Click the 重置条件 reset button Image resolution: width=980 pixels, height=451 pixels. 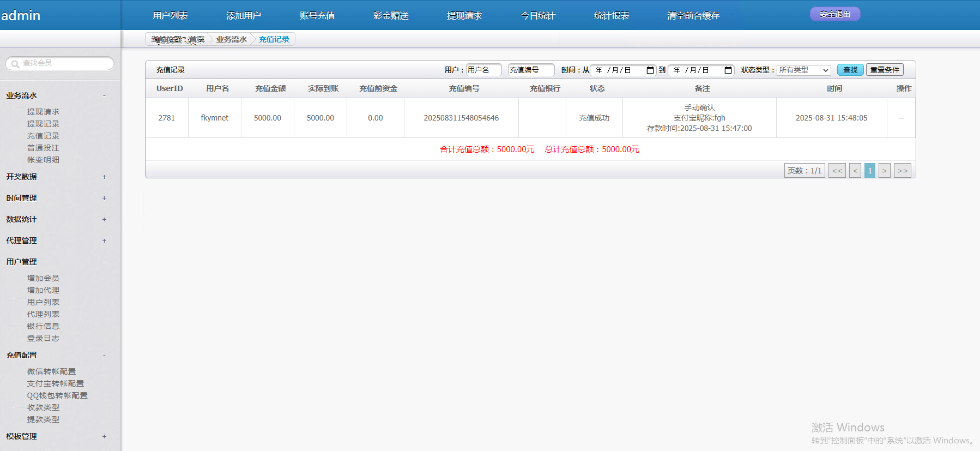[x=884, y=70]
